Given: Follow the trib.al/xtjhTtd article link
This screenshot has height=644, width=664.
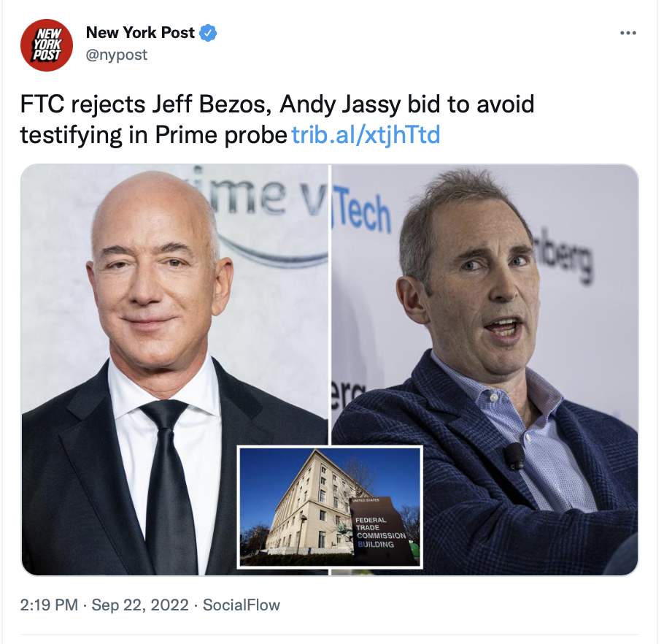Looking at the screenshot, I should coord(366,135).
